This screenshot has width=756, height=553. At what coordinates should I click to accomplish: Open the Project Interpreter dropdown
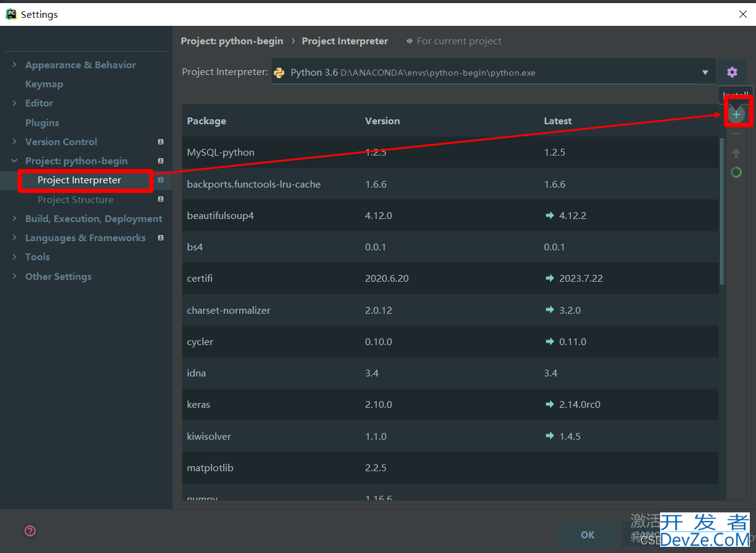click(x=493, y=73)
